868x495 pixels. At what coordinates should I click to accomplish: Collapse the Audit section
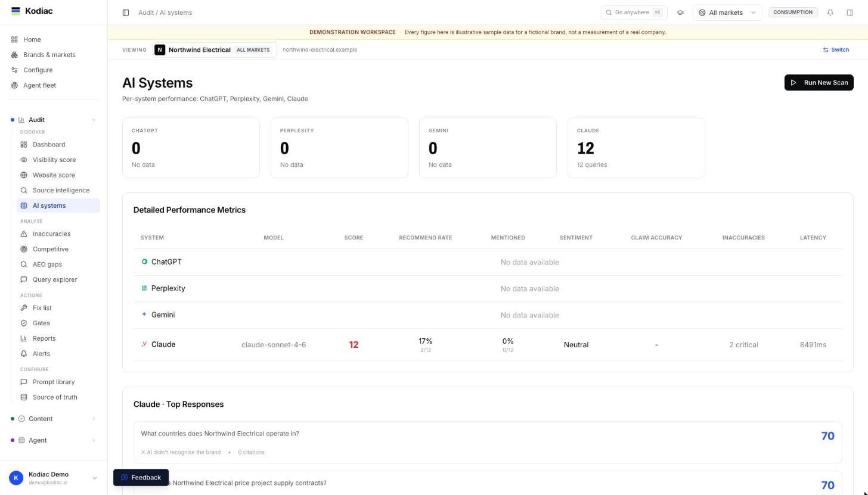94,120
